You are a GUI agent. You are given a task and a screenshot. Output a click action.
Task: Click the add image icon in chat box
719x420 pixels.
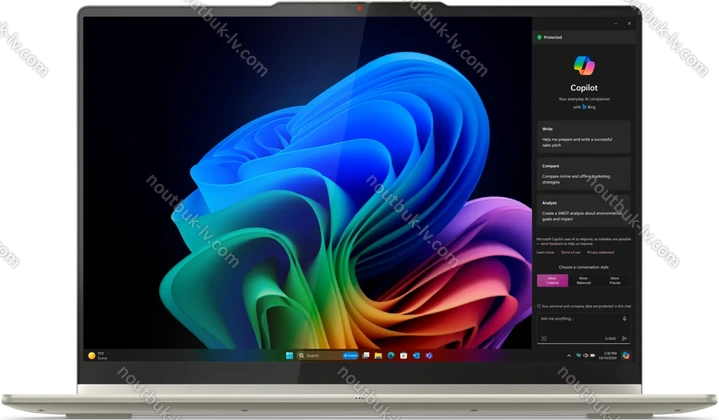[x=544, y=338]
